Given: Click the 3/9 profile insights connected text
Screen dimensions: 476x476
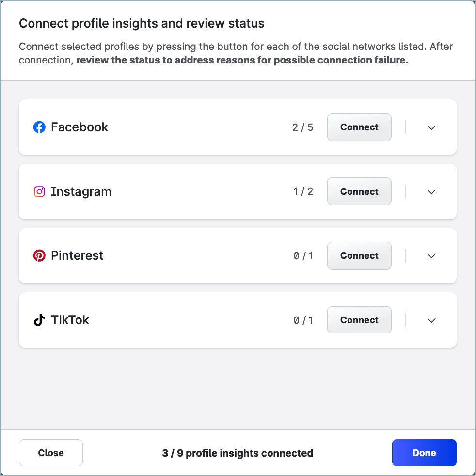Looking at the screenshot, I should click(x=238, y=453).
